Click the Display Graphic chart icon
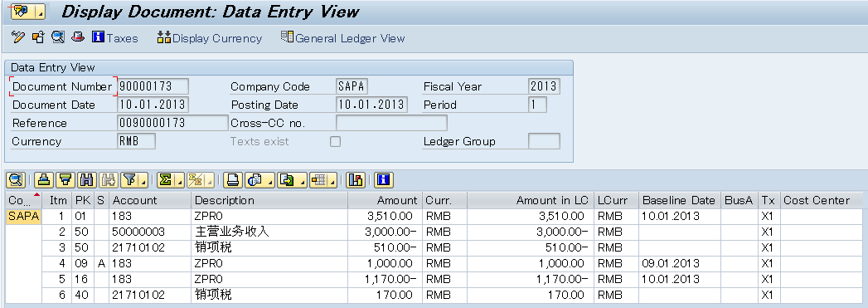 356,179
